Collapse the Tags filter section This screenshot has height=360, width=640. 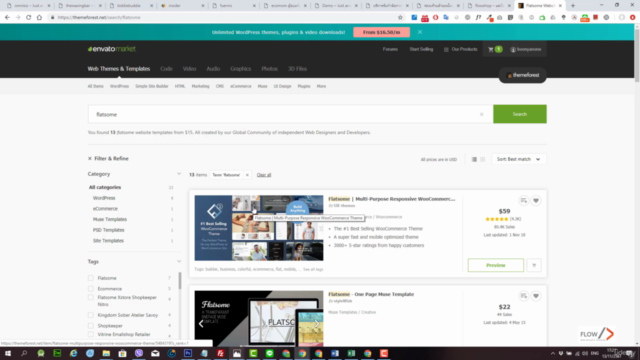pyautogui.click(x=179, y=262)
